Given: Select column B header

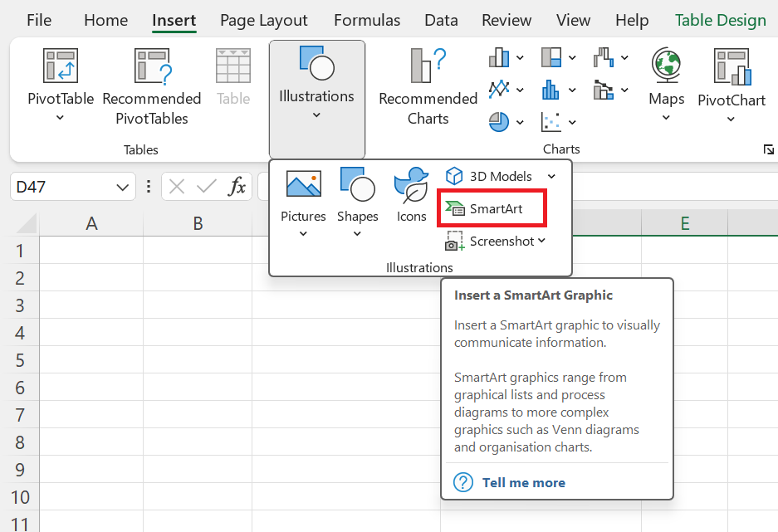Looking at the screenshot, I should 198,223.
